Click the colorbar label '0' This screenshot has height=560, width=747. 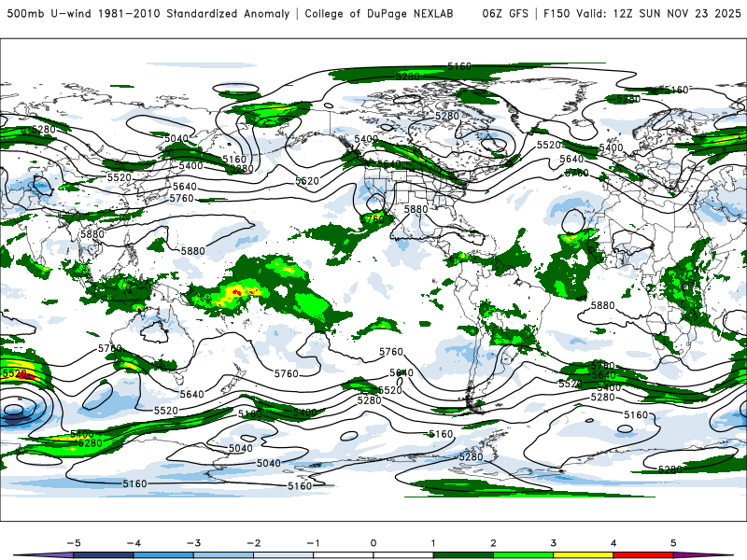tap(373, 543)
